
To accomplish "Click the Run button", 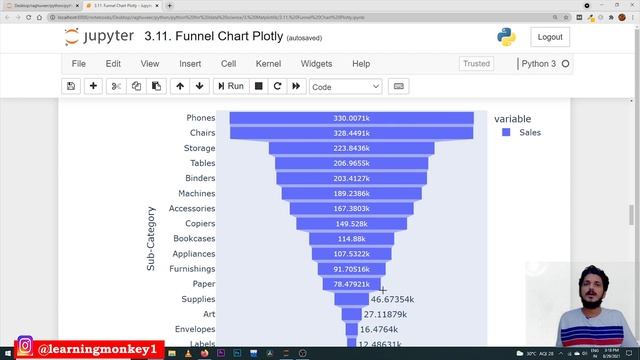I will (231, 86).
